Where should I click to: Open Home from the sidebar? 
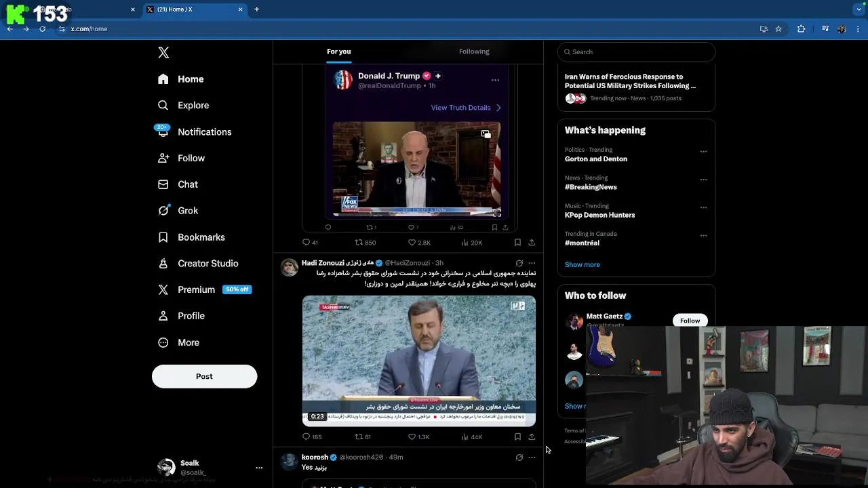180,79
